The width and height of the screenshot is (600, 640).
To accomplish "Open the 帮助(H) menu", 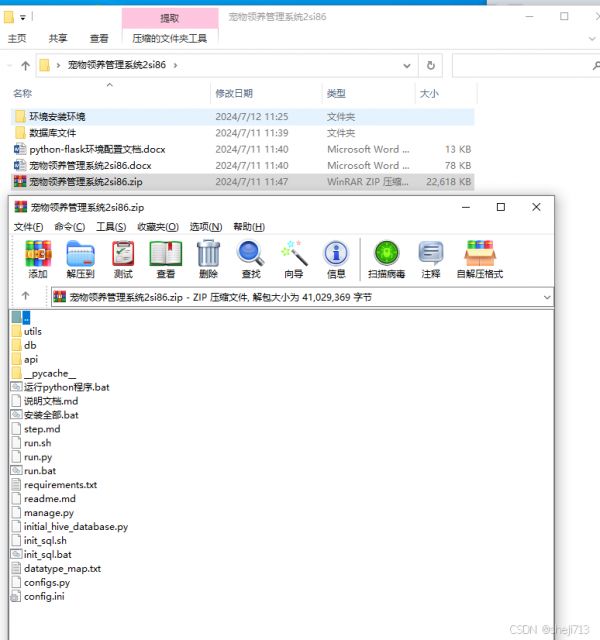I will 249,227.
